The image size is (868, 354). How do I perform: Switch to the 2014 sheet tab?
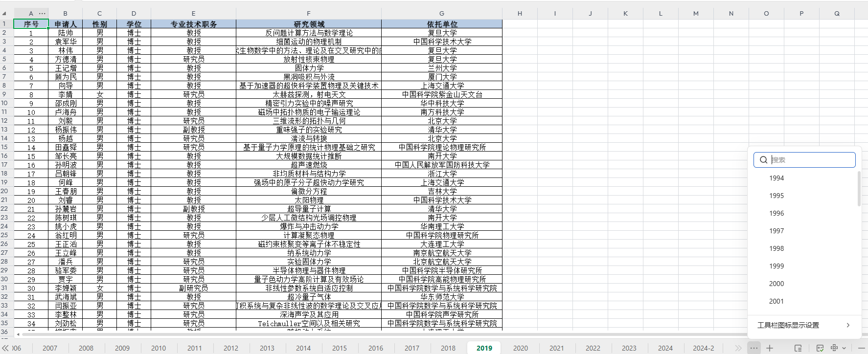303,348
